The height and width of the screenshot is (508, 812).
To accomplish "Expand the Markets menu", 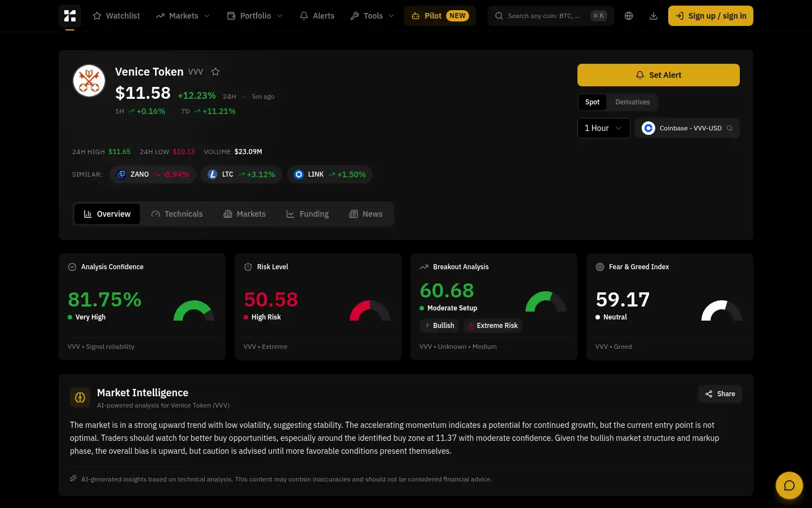I will [183, 16].
